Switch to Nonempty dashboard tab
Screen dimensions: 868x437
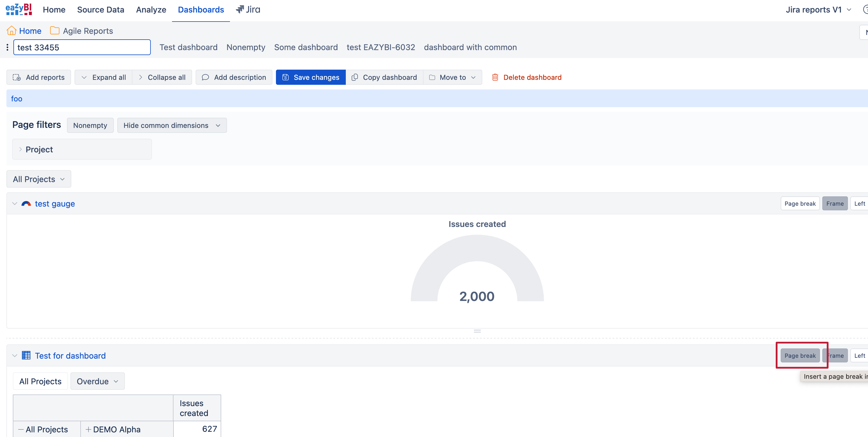246,47
